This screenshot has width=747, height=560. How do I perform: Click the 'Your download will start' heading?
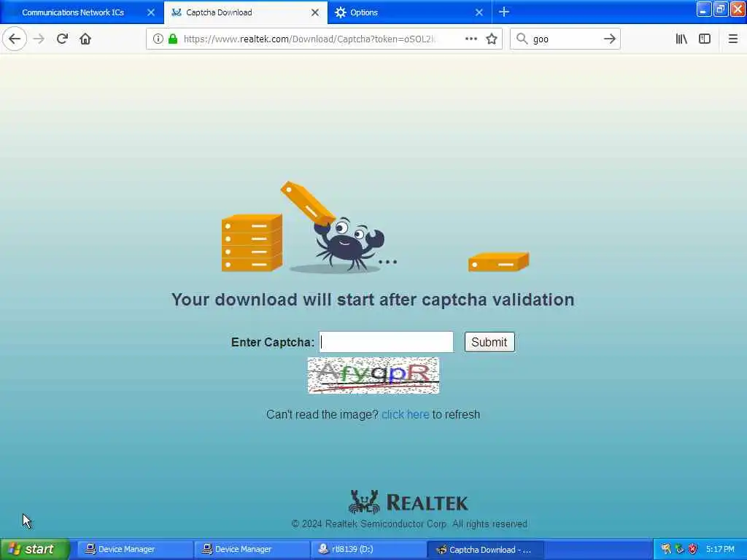(373, 300)
